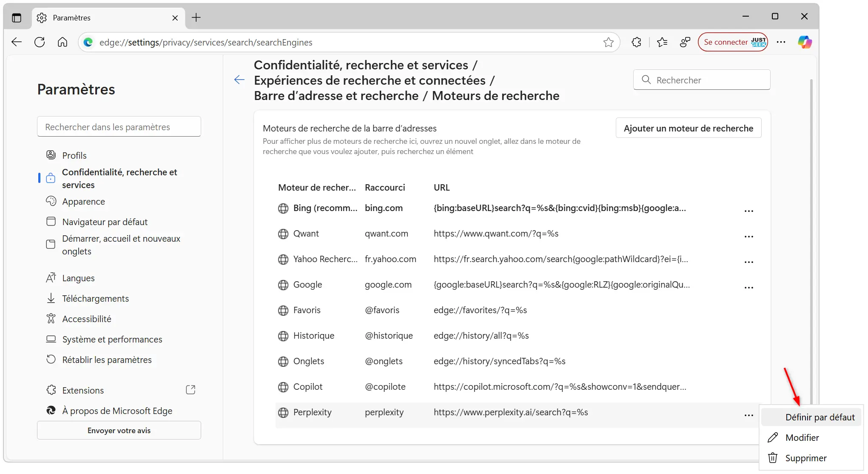Click Copilot engine globe icon

pyautogui.click(x=283, y=387)
